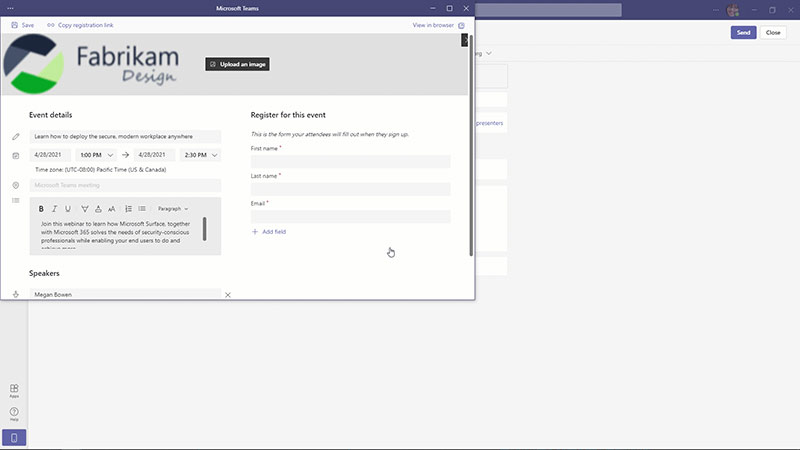
Task: Click Save in the top toolbar
Action: point(22,24)
